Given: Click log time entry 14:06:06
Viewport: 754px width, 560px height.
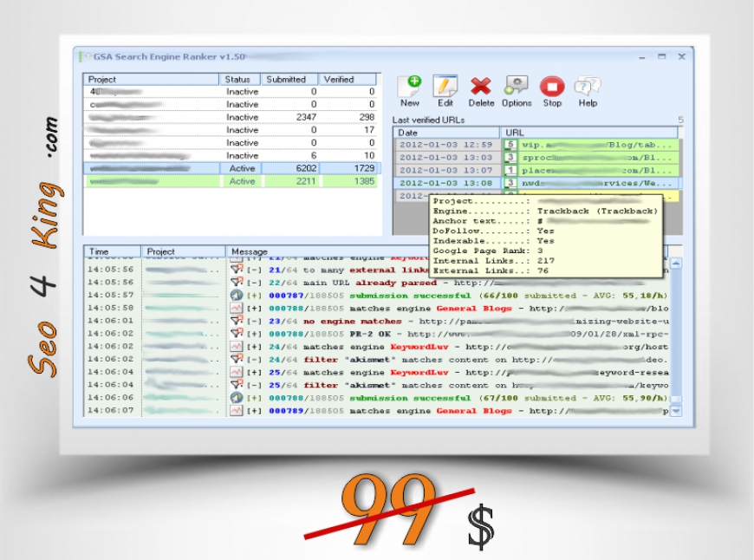Looking at the screenshot, I should 111,397.
